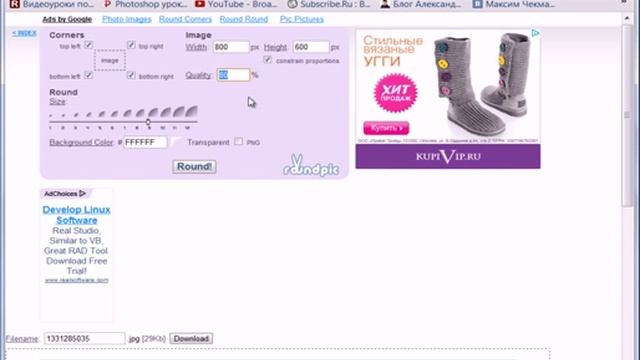Open the Максим Чекма bookmark
The image size is (640, 360).
[514, 4]
